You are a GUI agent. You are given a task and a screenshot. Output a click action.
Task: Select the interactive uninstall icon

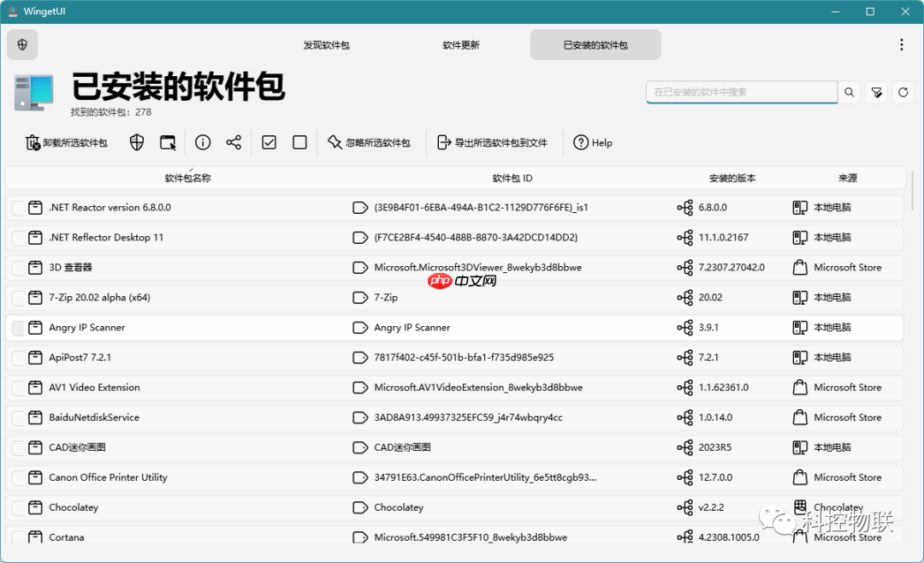pos(168,142)
